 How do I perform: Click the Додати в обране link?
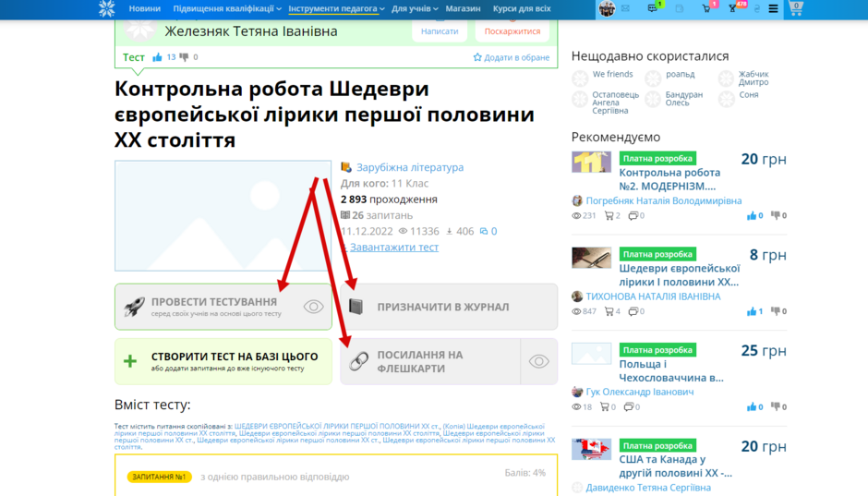tap(516, 57)
